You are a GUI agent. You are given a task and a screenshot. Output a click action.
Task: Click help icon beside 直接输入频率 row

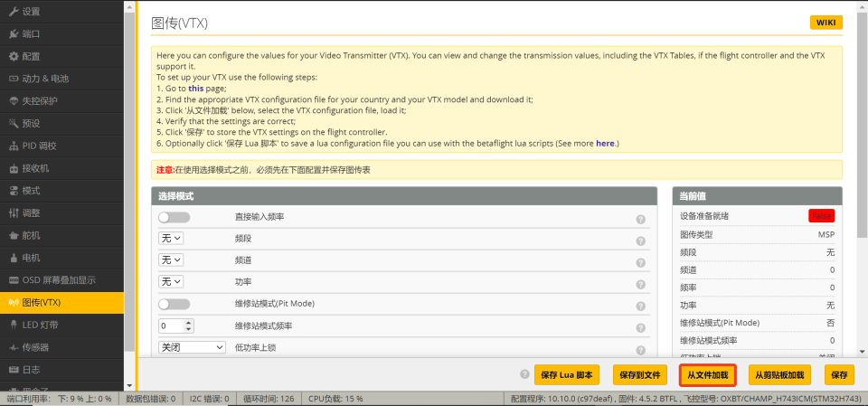click(640, 219)
